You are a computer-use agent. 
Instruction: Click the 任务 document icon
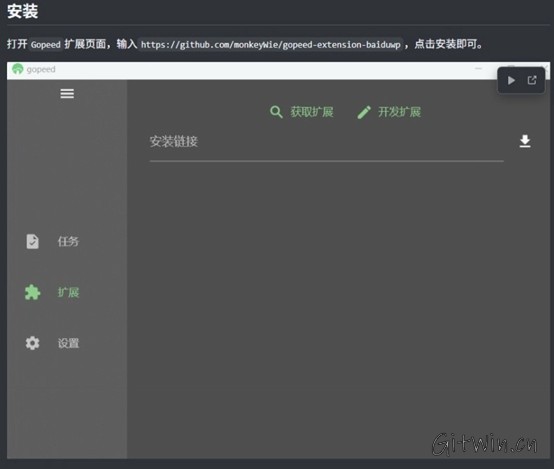tap(33, 241)
